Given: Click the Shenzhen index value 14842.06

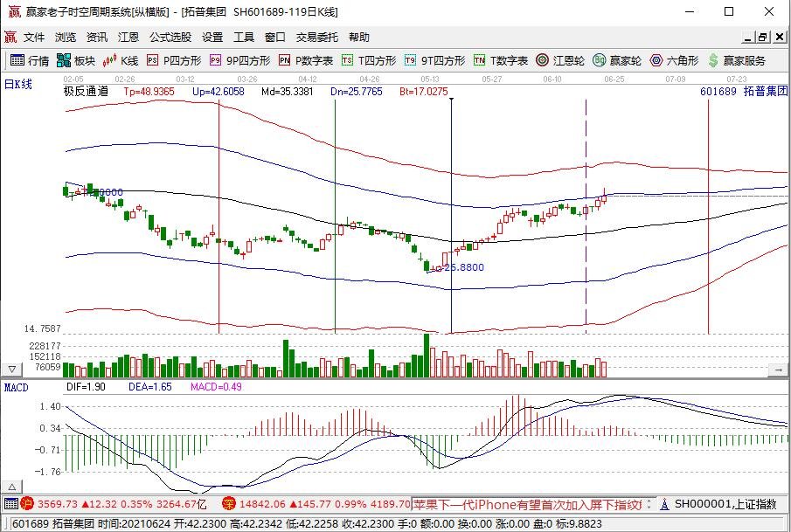Looking at the screenshot, I should [262, 504].
